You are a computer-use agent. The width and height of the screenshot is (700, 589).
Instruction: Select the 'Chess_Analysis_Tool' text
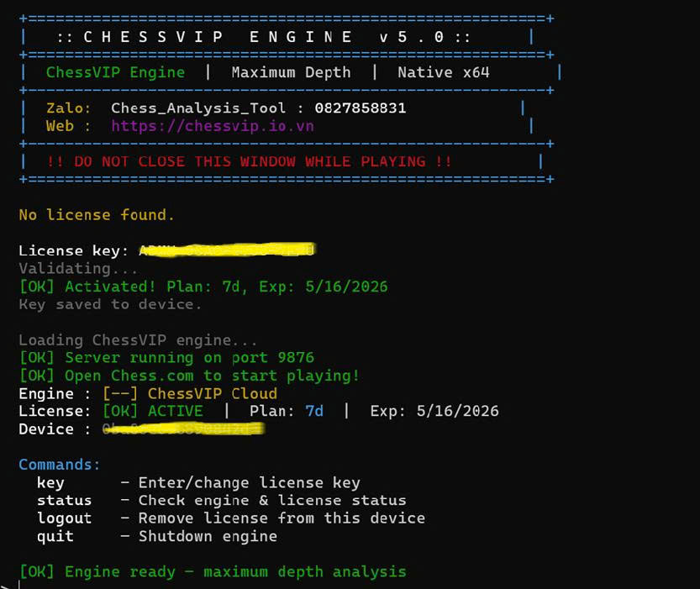(x=198, y=108)
